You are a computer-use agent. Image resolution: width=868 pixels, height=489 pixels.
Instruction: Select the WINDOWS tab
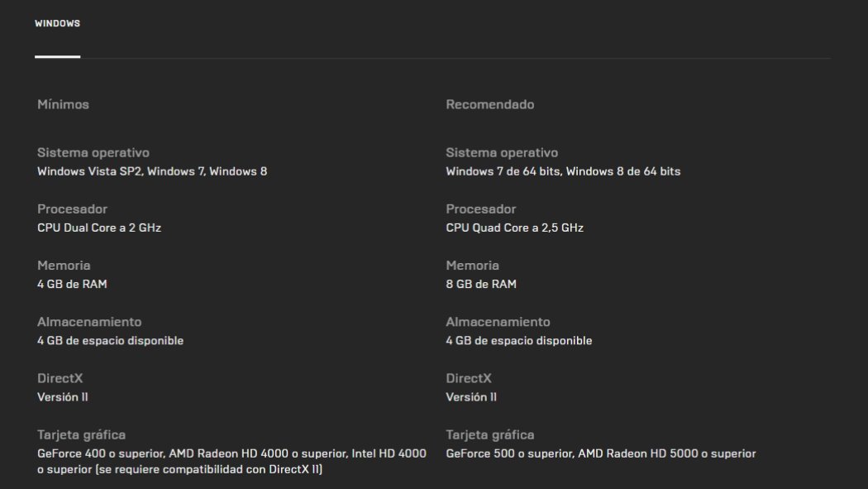pos(57,24)
